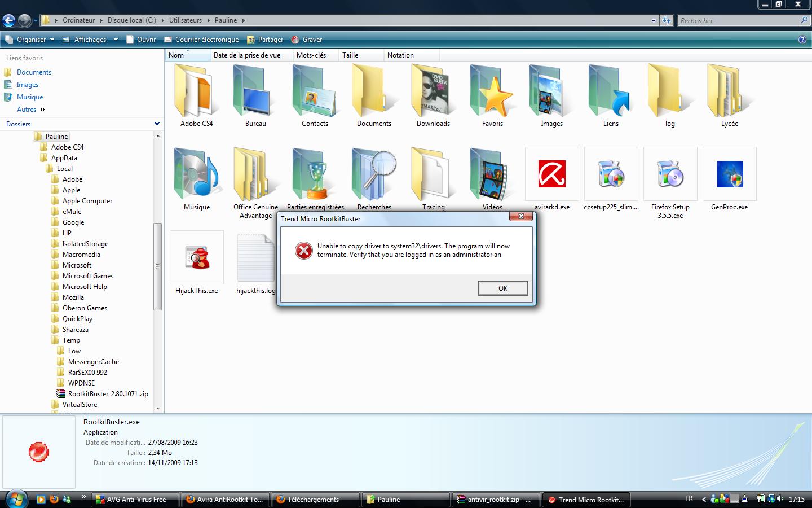Select Microsoft Games tree folder
The width and height of the screenshot is (812, 508).
pyautogui.click(x=88, y=276)
